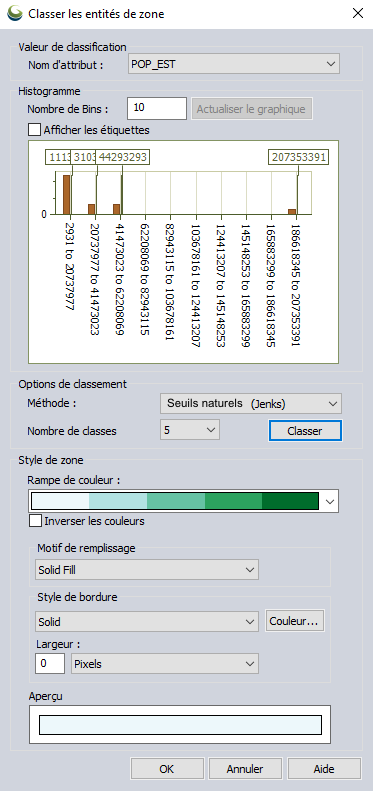Toggle Inverser les couleurs checkbox
Image resolution: width=373 pixels, height=791 pixels.
[x=35, y=521]
